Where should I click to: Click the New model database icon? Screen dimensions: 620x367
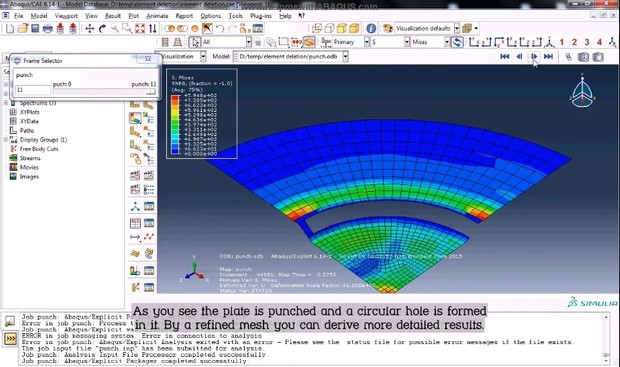coord(10,28)
